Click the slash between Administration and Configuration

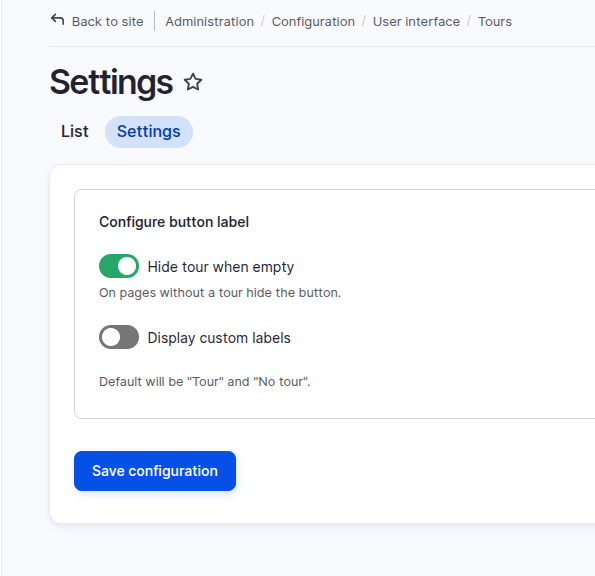point(263,22)
